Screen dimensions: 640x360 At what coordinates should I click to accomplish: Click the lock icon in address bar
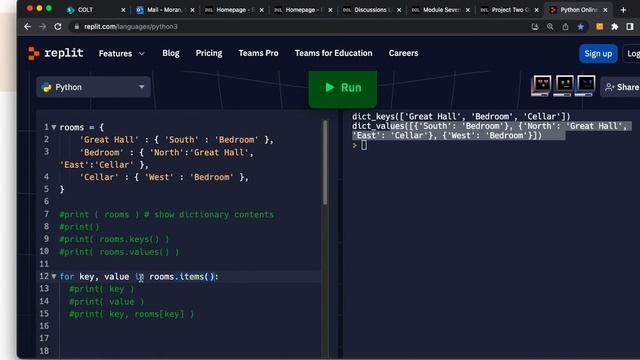(x=76, y=27)
